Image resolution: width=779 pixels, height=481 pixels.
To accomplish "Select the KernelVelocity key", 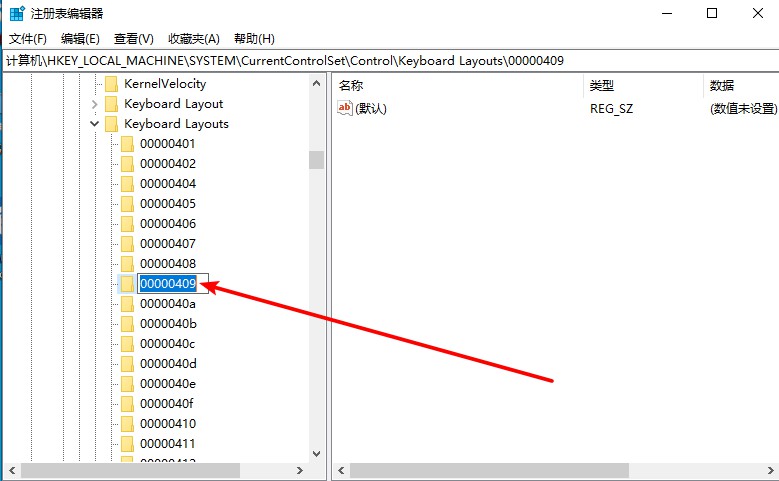I will (x=165, y=83).
